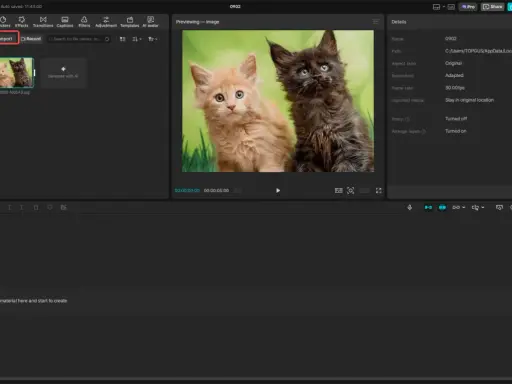This screenshot has height=384, width=512.
Task: Open preview ratio settings icon
Action: [338, 190]
